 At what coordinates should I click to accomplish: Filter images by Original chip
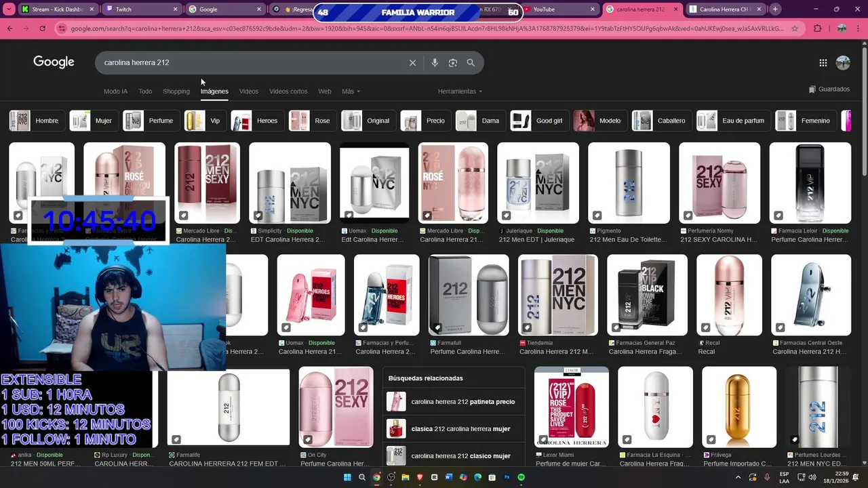tap(368, 121)
